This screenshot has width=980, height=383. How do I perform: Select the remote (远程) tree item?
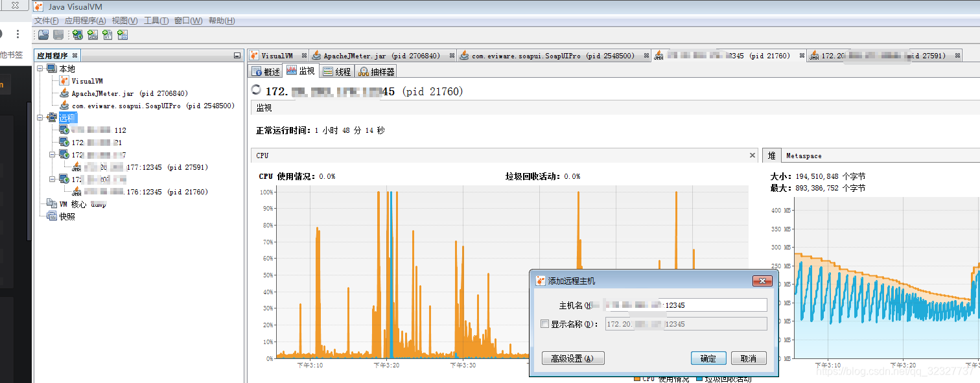pos(67,118)
